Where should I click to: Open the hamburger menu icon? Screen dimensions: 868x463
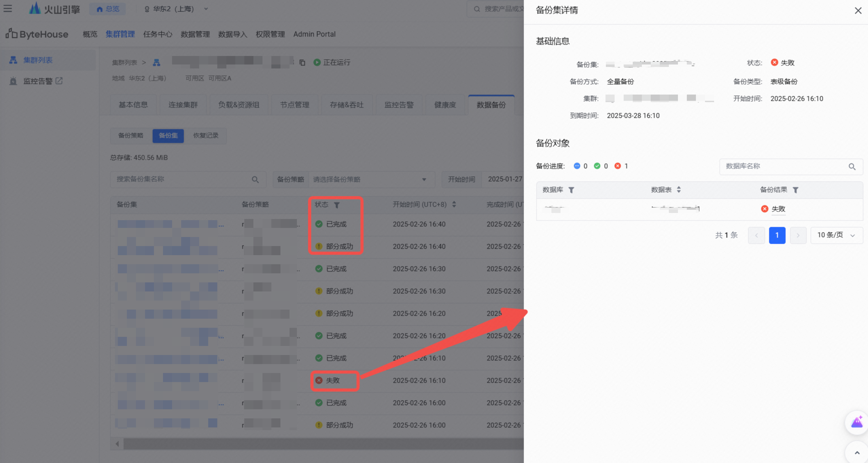[x=8, y=9]
